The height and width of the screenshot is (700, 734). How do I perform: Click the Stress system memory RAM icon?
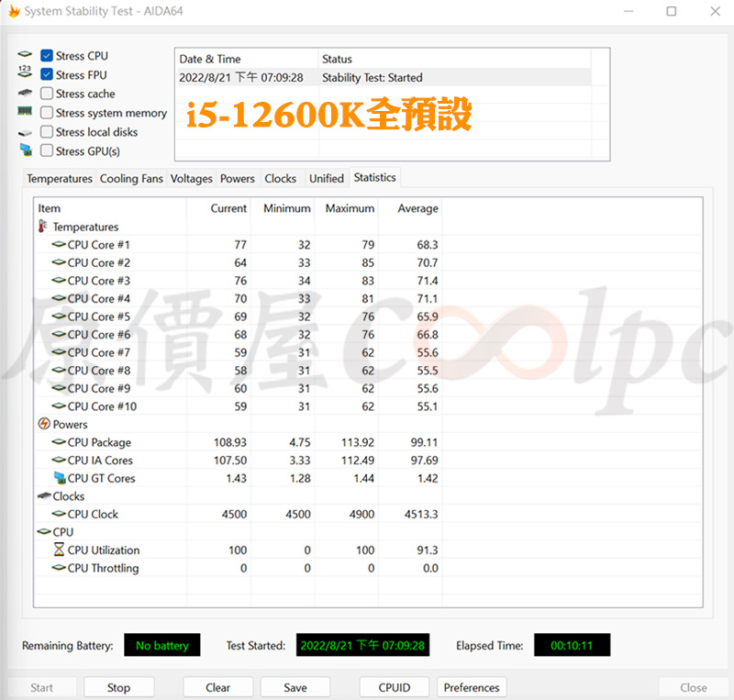(x=25, y=111)
